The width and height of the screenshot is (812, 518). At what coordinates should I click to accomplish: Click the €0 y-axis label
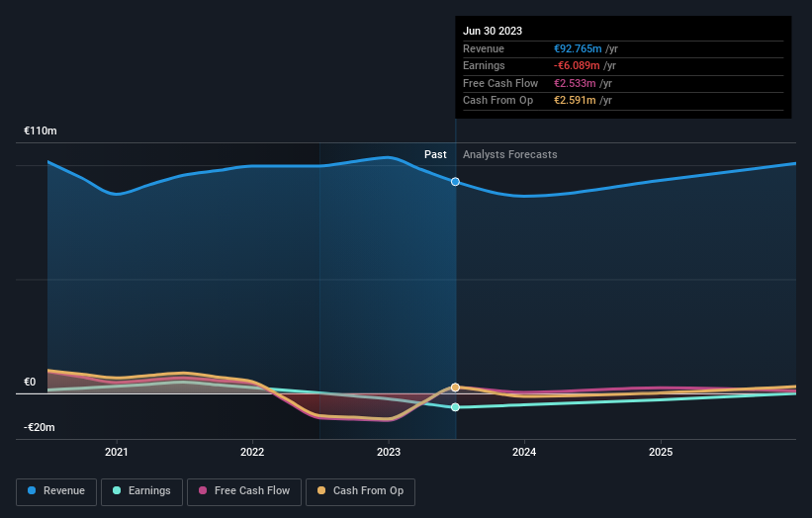tap(30, 382)
